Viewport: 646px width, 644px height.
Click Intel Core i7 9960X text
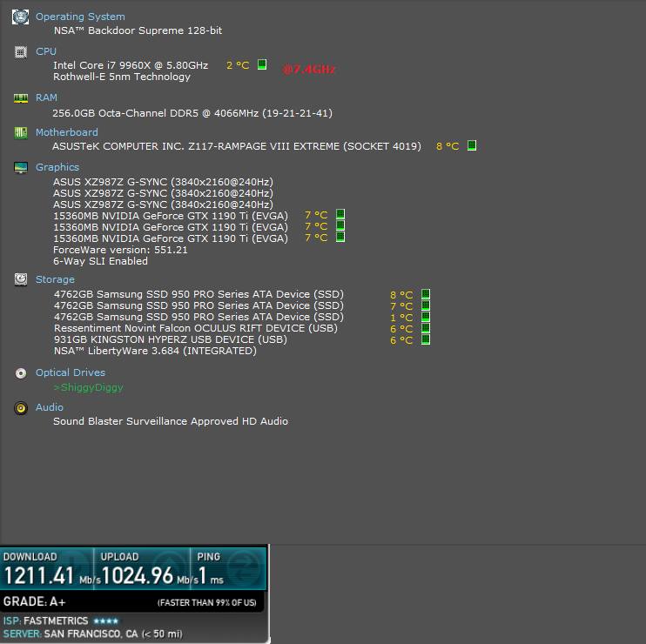pyautogui.click(x=131, y=65)
